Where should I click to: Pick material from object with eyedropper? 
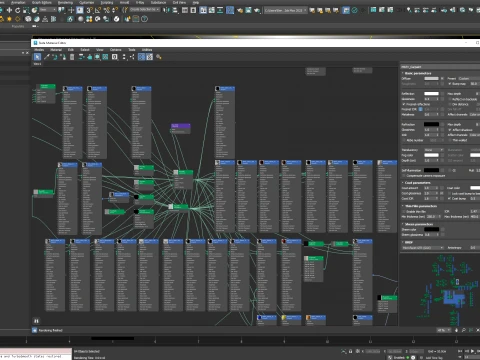tap(47, 57)
